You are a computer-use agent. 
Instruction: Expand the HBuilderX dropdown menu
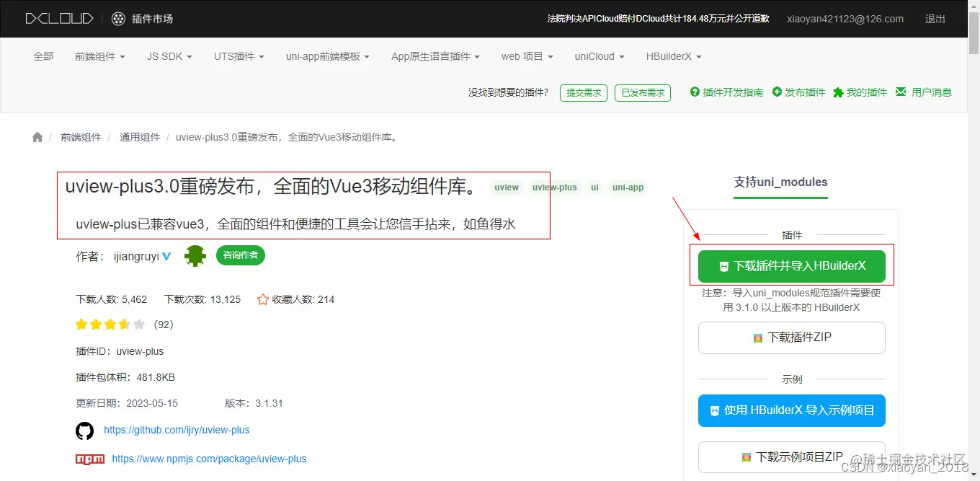point(674,56)
